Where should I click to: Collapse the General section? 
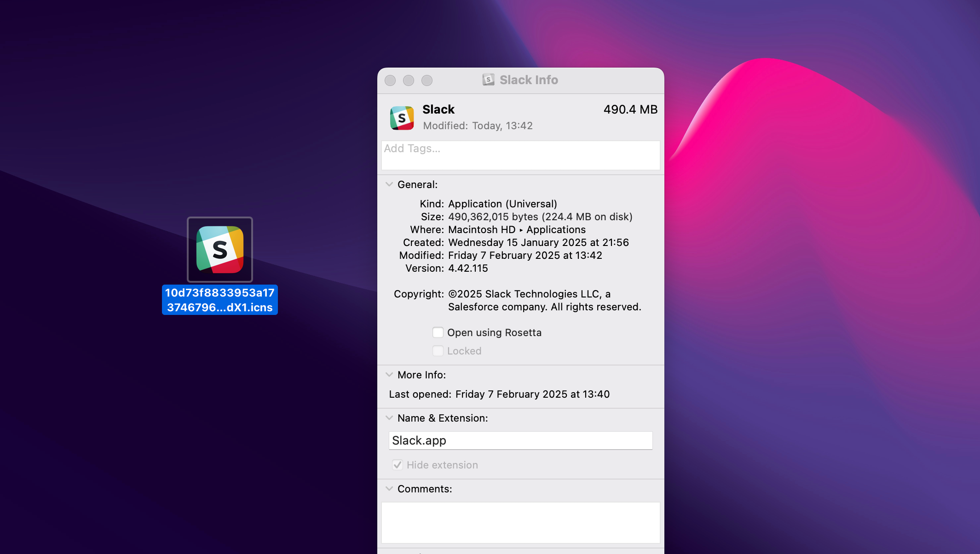tap(389, 184)
